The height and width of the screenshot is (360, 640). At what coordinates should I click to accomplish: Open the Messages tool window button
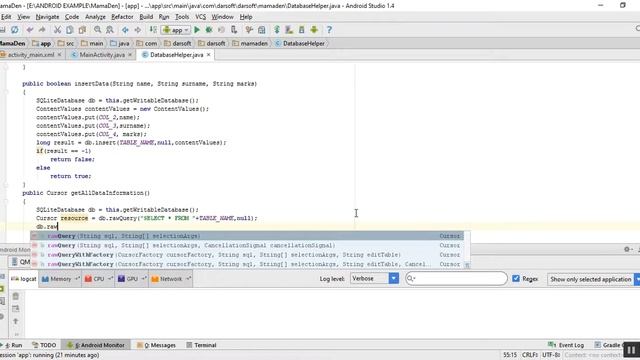156,345
